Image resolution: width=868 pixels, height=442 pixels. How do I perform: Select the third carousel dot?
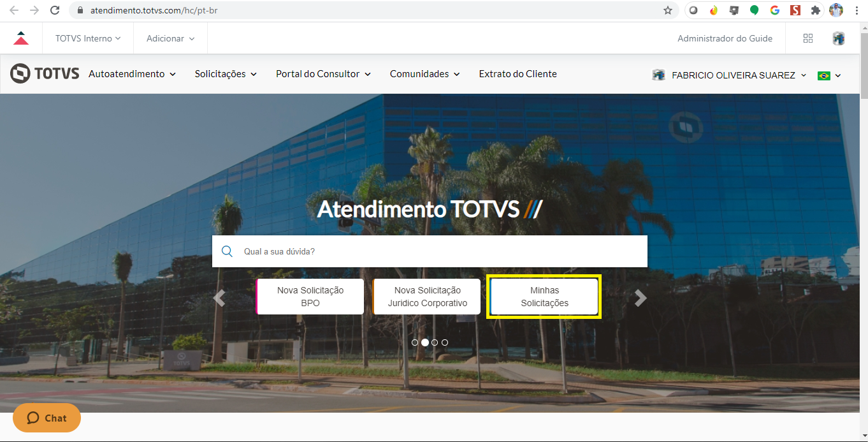tap(435, 343)
